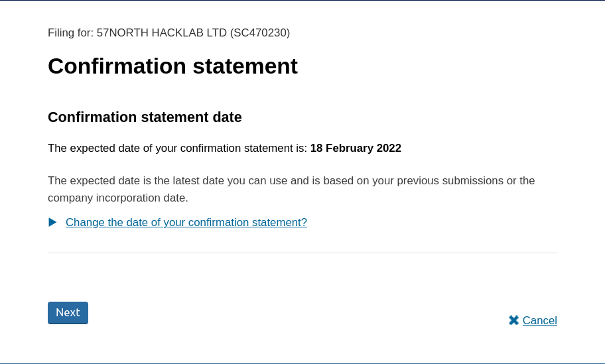Click the 57NORTH HACKLAB LTD company name
The height and width of the screenshot is (364, 605).
pos(162,33)
